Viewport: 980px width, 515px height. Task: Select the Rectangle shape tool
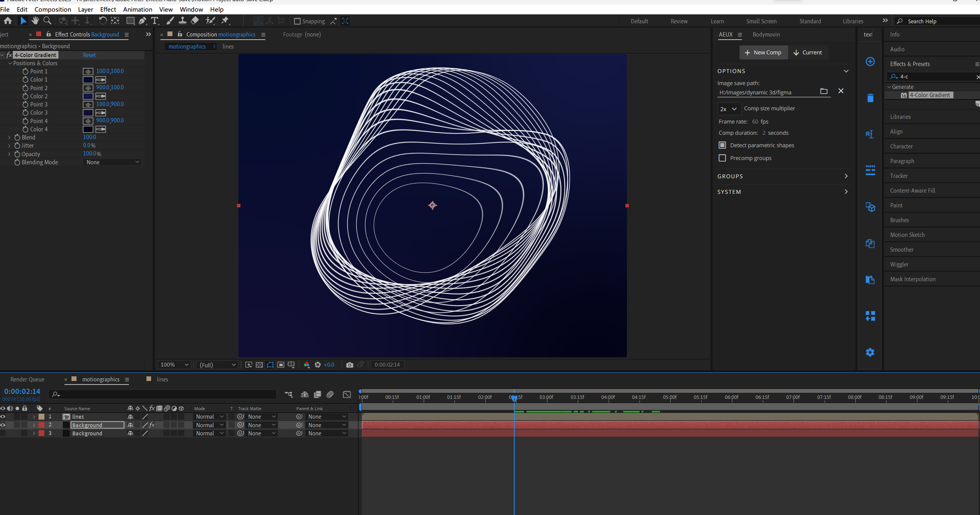tap(131, 21)
